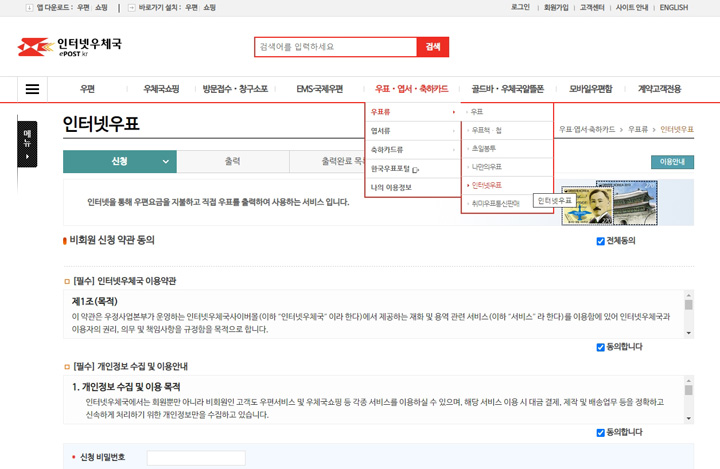Expand the 엽서류 submenu arrow
This screenshot has width=720, height=469.
click(x=454, y=131)
